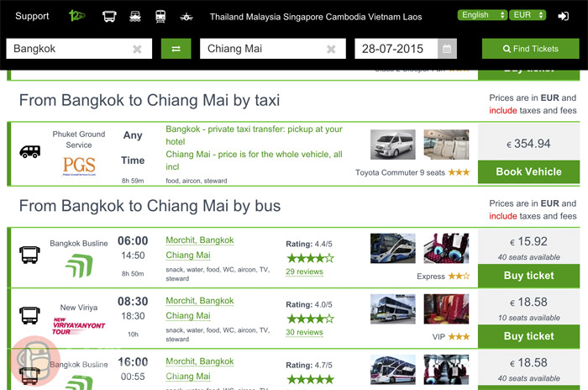Click the € 354.94 taxi price

[x=528, y=144]
